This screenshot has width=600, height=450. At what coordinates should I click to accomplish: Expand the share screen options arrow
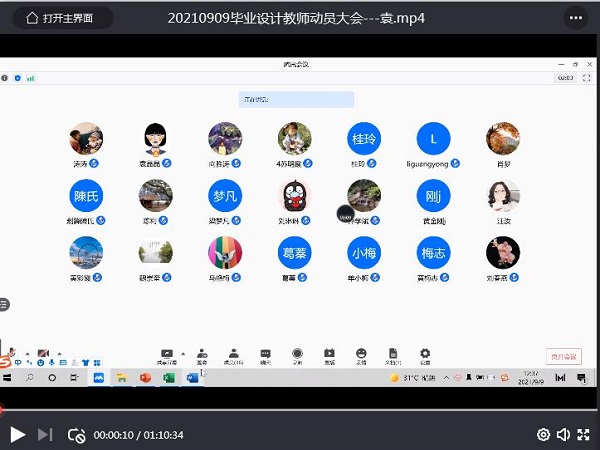point(183,354)
